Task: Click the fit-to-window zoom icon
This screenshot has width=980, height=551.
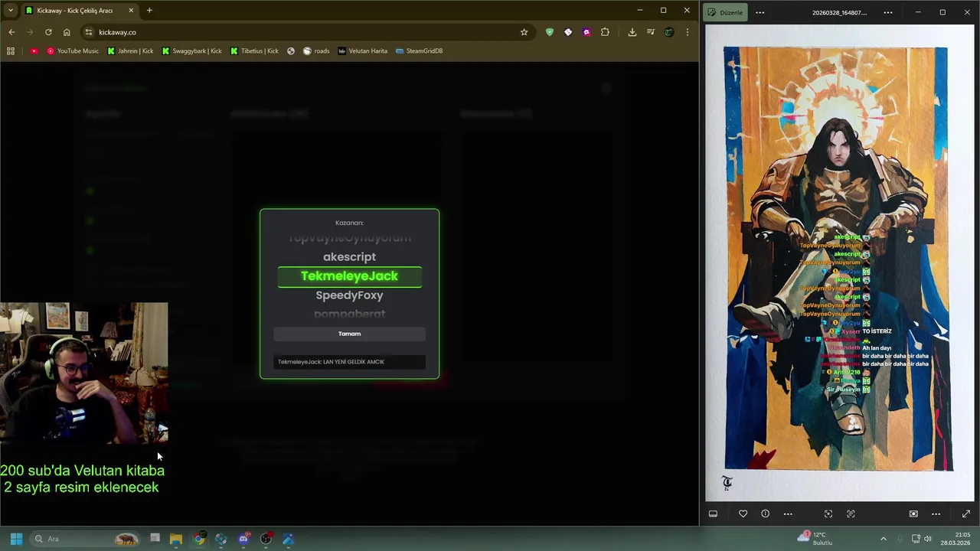Action: click(x=913, y=514)
